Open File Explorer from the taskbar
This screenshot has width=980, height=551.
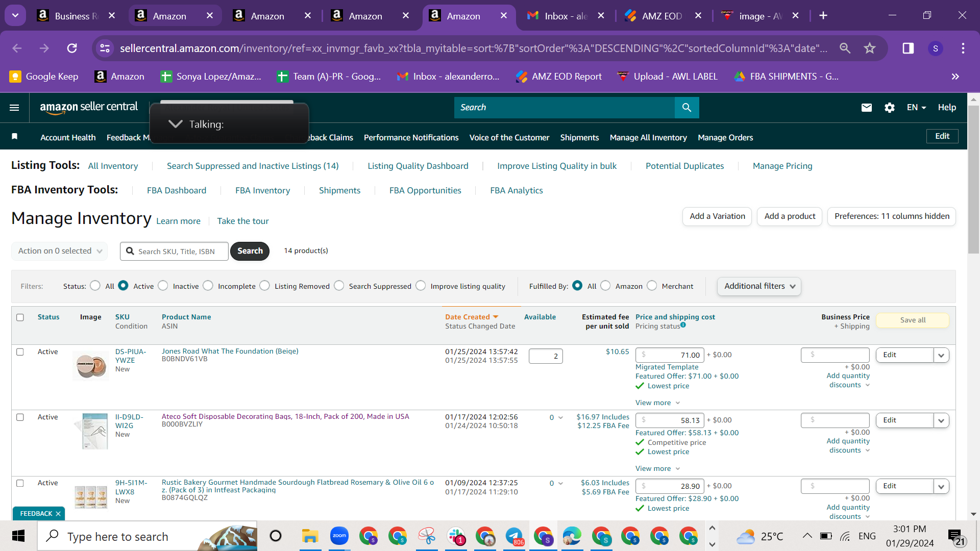[310, 536]
